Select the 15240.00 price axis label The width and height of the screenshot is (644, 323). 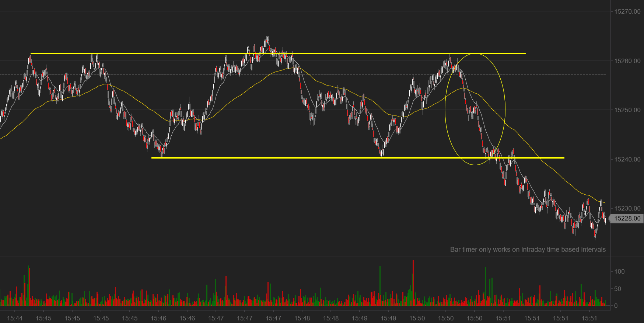coord(627,159)
